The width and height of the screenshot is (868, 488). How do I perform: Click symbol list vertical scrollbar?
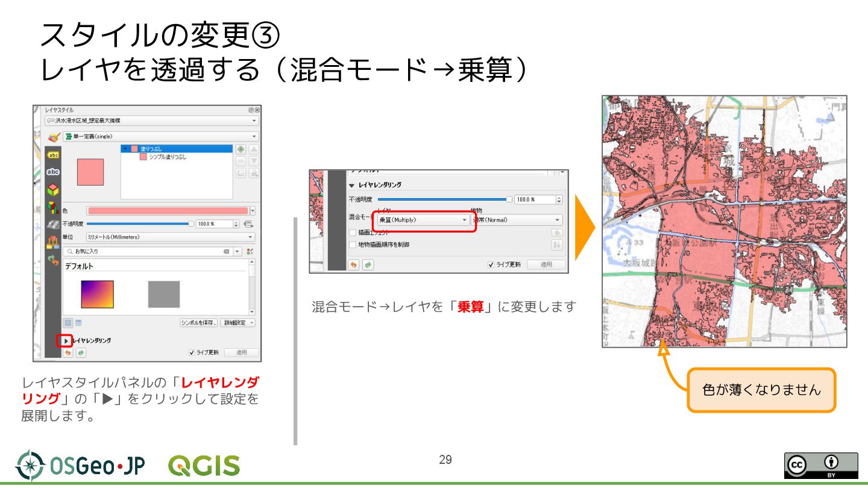click(x=252, y=287)
